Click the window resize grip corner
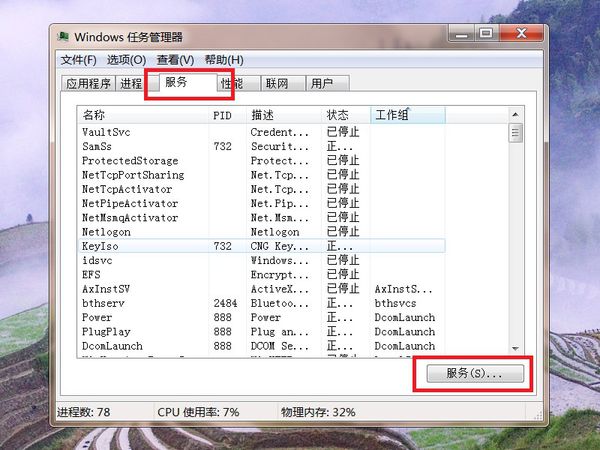This screenshot has height=450, width=600. pos(538,416)
